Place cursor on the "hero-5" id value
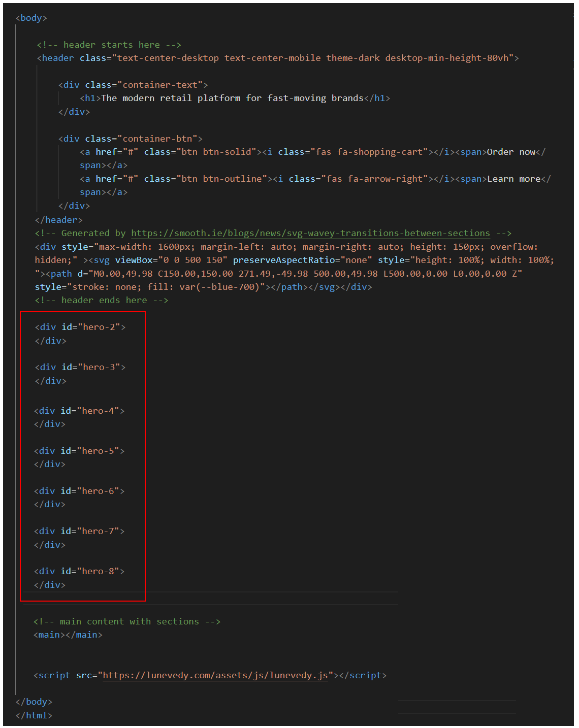579x728 pixels. [x=101, y=451]
